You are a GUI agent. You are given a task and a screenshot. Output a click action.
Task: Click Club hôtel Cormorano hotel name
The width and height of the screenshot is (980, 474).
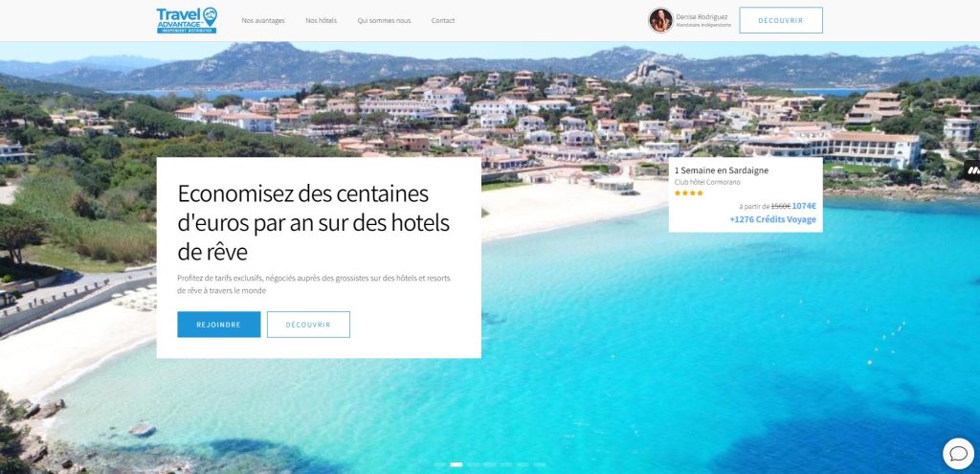click(708, 182)
